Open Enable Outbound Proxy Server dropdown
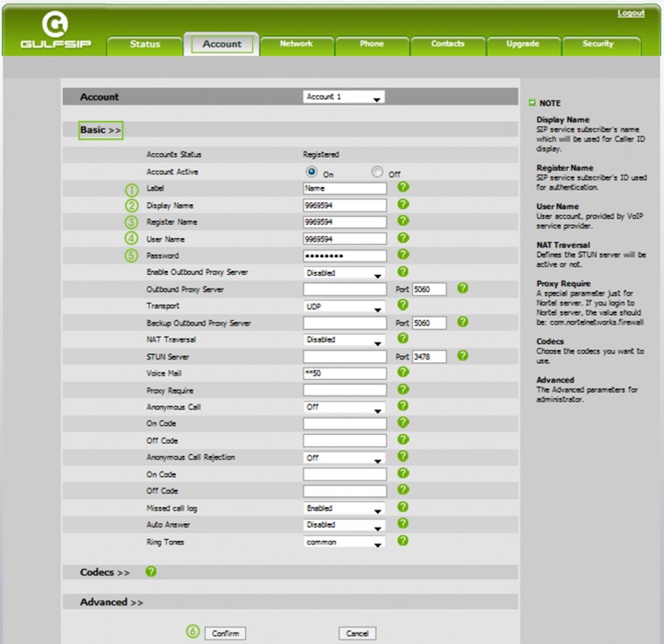Image resolution: width=664 pixels, height=644 pixels. tap(344, 273)
